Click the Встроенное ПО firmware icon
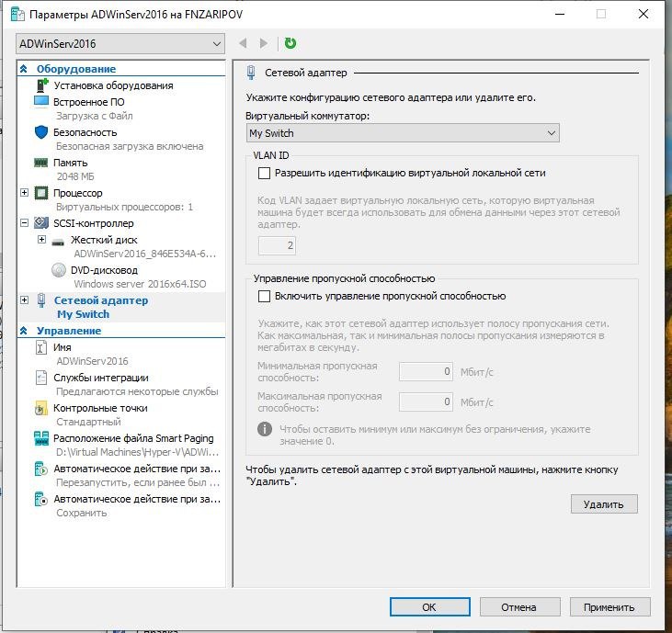 pyautogui.click(x=41, y=102)
